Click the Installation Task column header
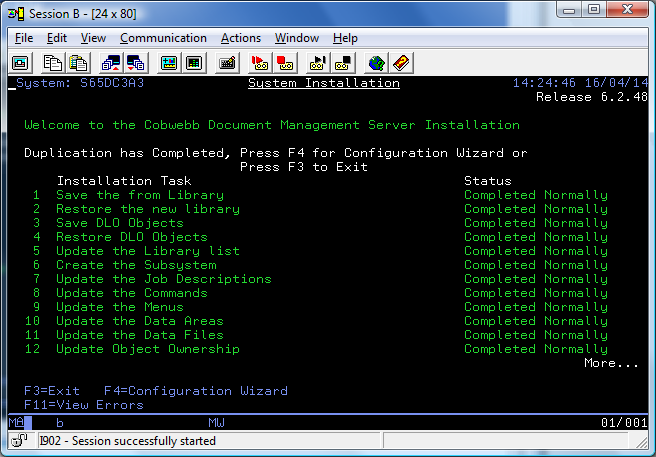The width and height of the screenshot is (656, 457). click(124, 181)
